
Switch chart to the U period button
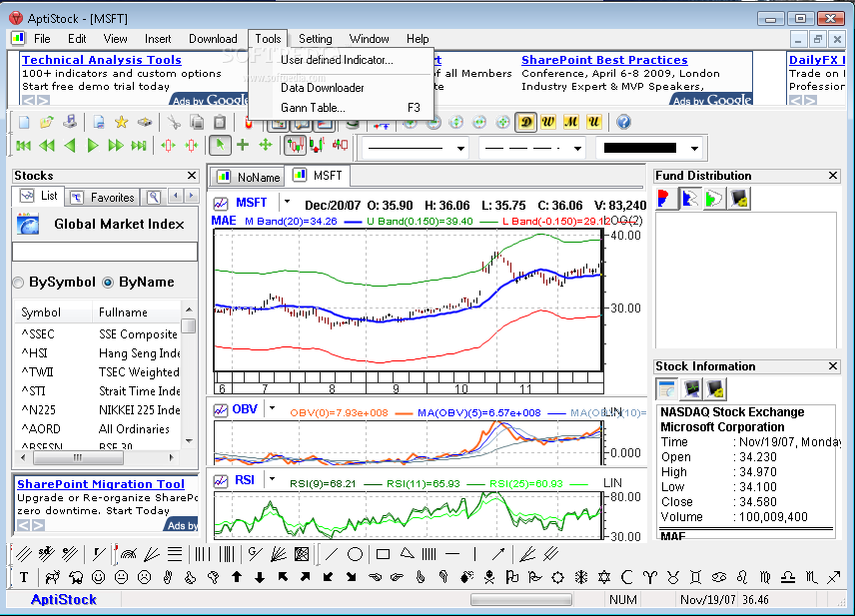594,122
